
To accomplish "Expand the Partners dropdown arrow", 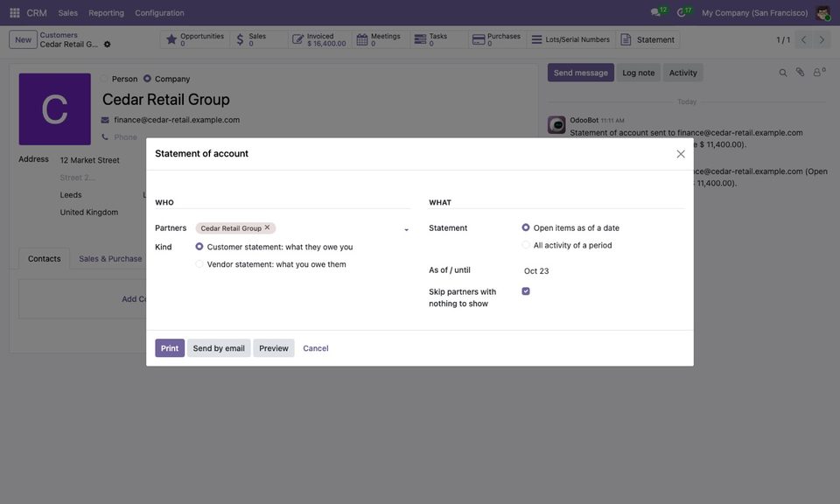I will pyautogui.click(x=406, y=229).
